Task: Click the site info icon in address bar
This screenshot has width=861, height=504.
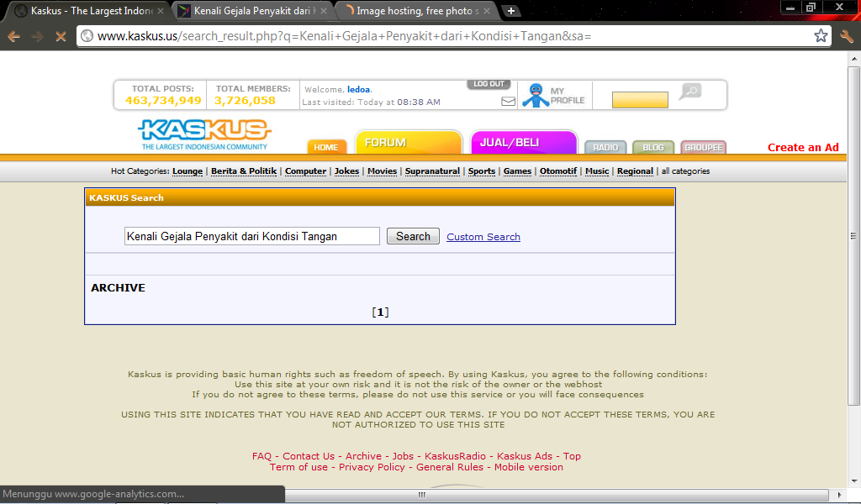Action: pos(87,36)
